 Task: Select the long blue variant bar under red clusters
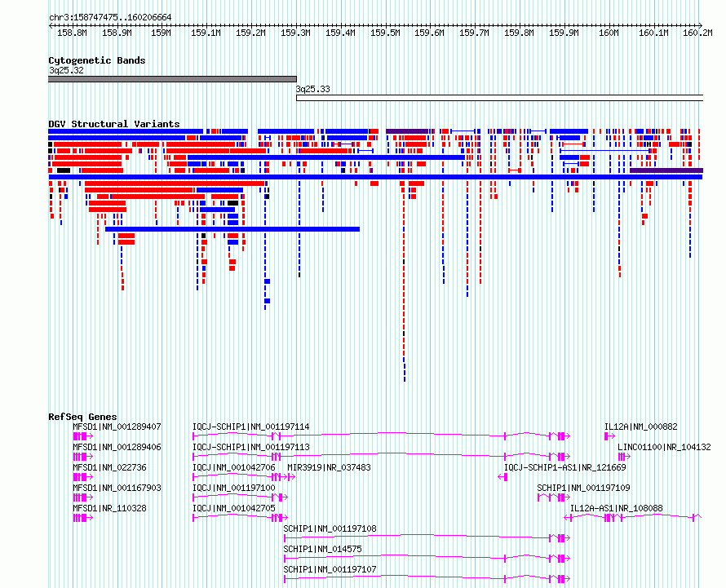click(x=232, y=229)
